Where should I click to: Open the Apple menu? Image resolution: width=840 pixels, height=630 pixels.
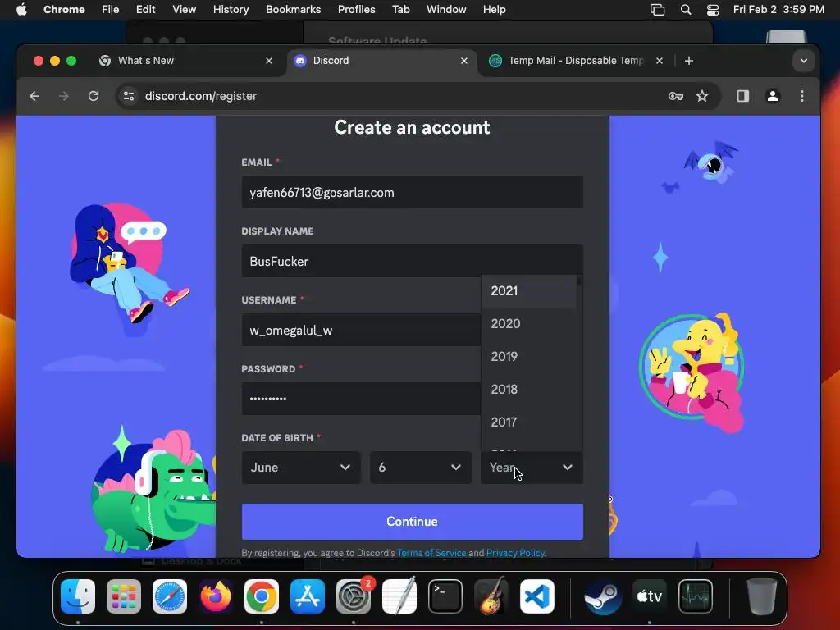tap(21, 10)
